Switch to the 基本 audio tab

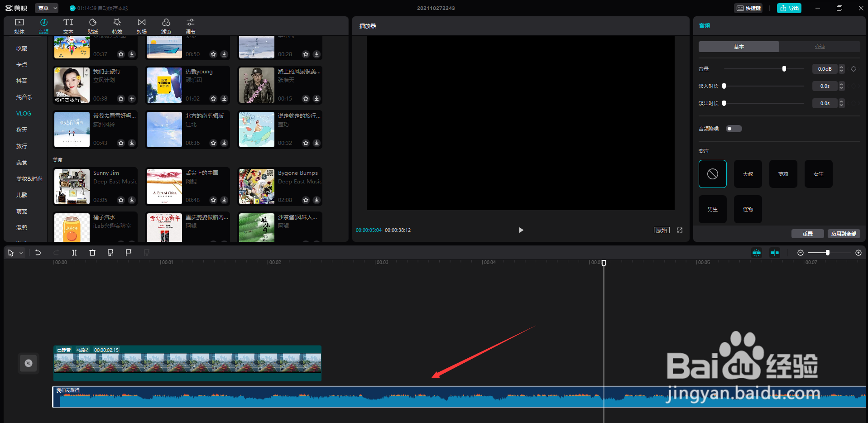[x=739, y=47]
